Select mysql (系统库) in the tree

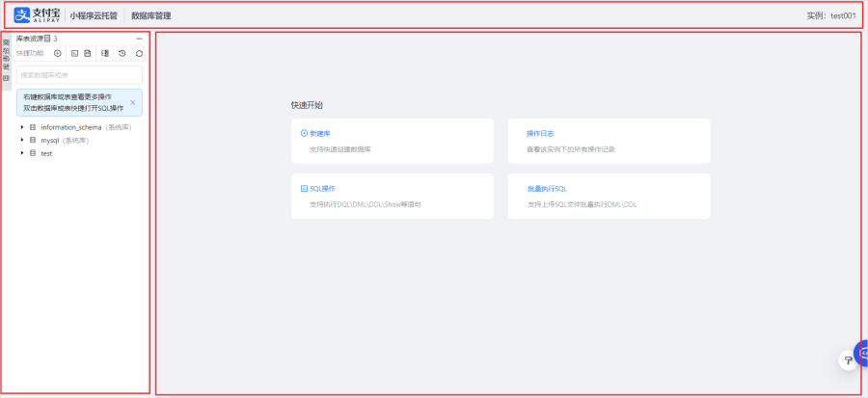pyautogui.click(x=66, y=140)
